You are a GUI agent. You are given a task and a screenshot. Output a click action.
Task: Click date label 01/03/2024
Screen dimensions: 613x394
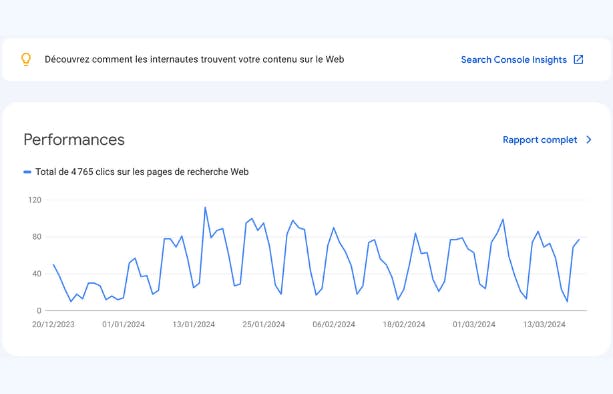tap(474, 324)
